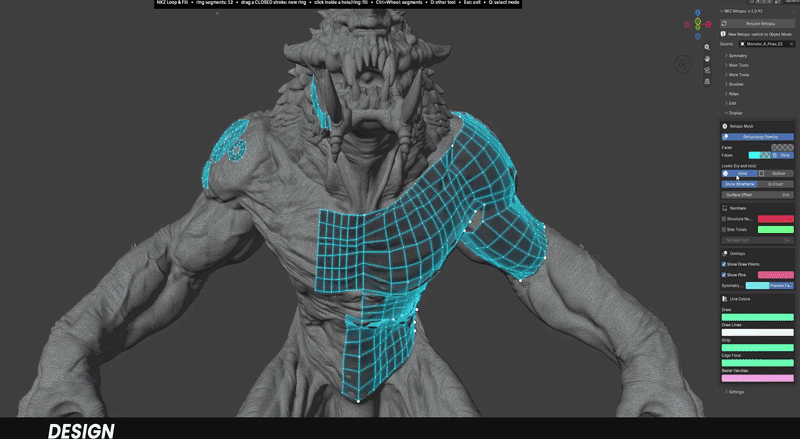Click the blue Z axis gizmo at top
Screen dimensions: 800x439
pyautogui.click(x=697, y=13)
